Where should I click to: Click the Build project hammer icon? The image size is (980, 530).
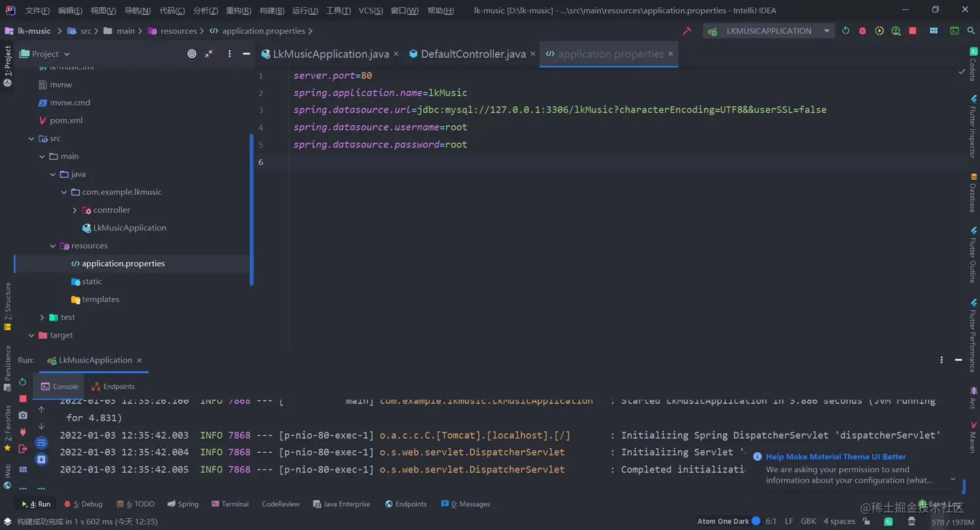[687, 30]
